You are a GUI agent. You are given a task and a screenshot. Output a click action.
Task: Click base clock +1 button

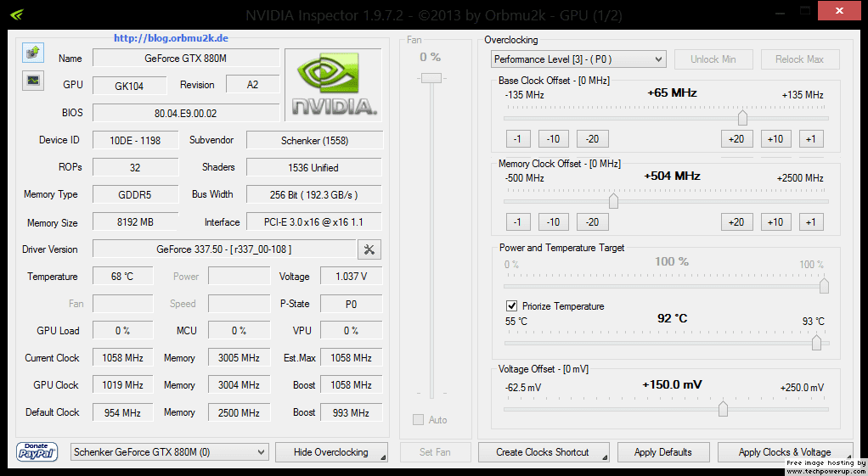pos(811,139)
